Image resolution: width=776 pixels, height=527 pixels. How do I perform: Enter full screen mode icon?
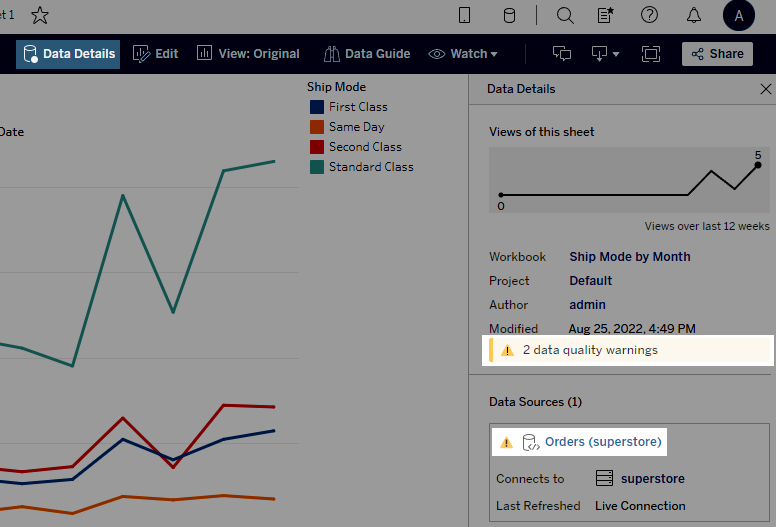[x=651, y=54]
